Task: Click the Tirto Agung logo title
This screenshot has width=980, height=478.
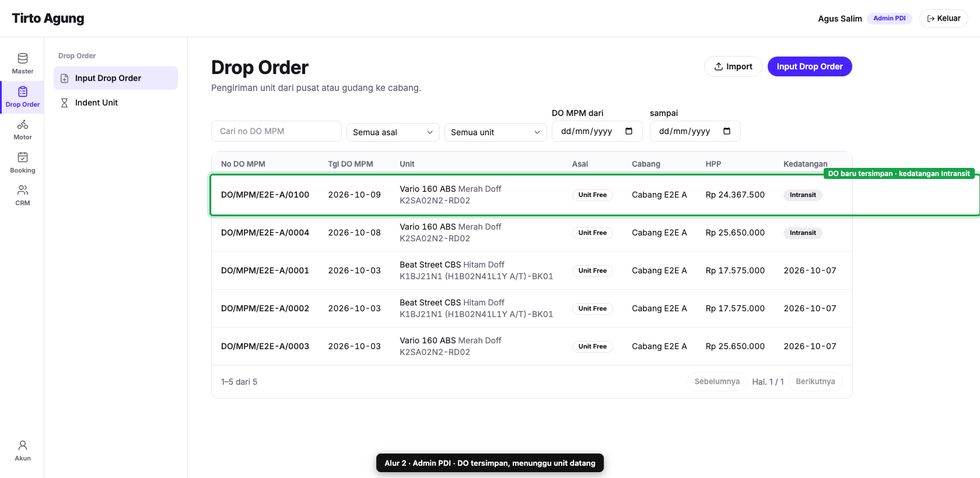Action: pos(48,19)
